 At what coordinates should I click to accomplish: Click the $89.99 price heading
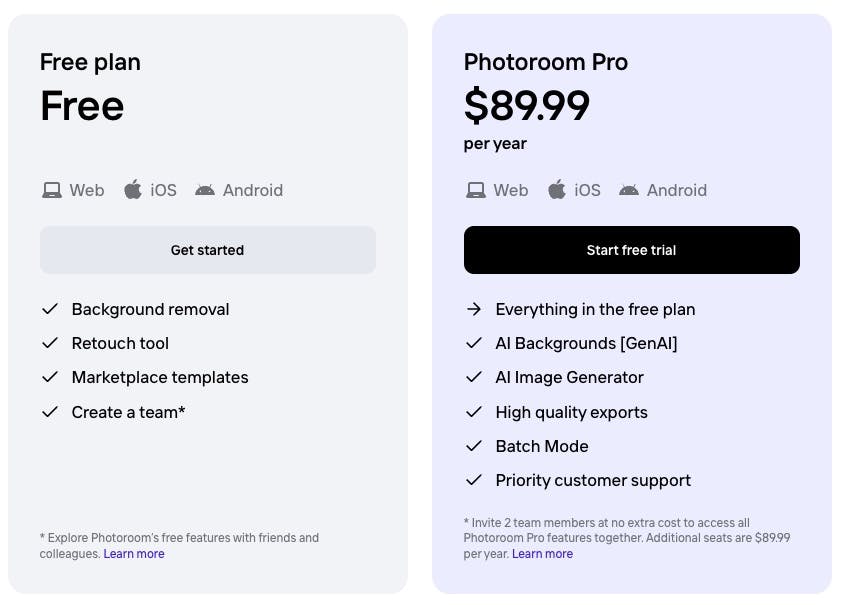pyautogui.click(x=527, y=105)
